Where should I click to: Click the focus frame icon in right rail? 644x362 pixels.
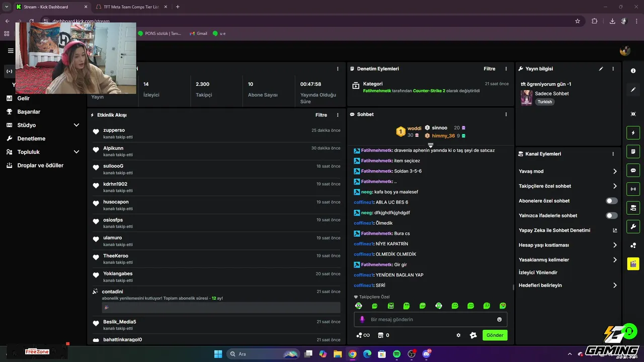[633, 114]
